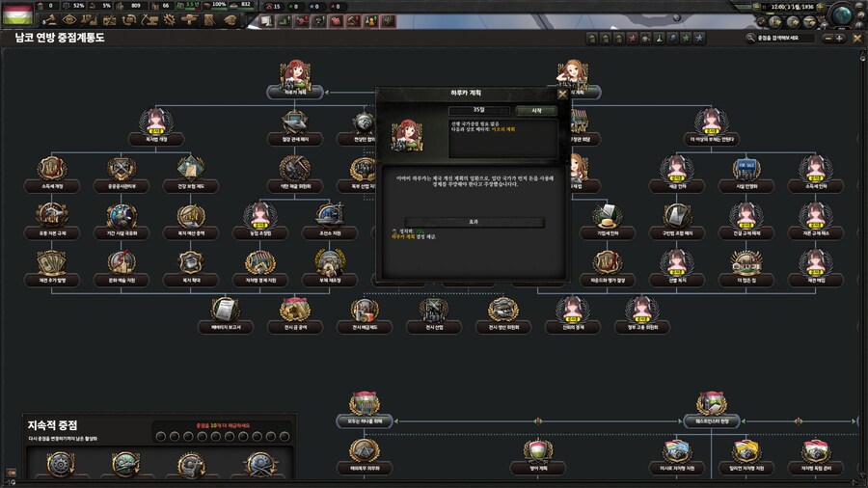This screenshot has height=488, width=868.
Task: Open the country flag menu
Action: click(16, 13)
